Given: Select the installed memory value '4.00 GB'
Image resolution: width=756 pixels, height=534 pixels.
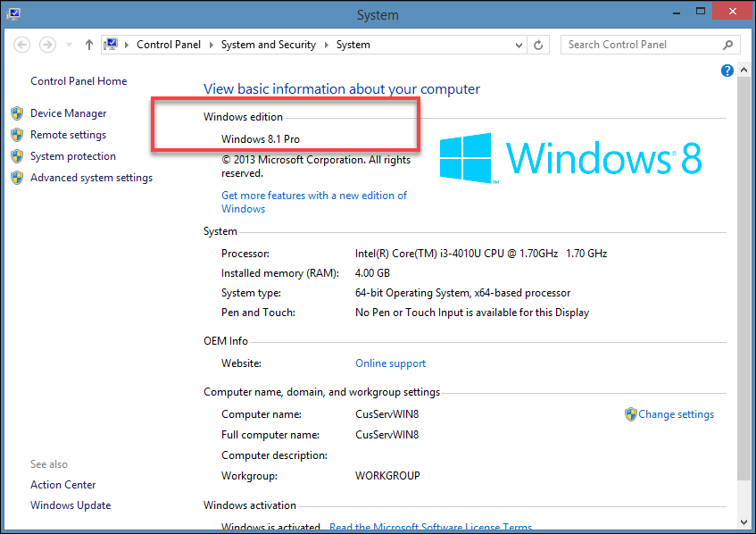Looking at the screenshot, I should point(372,273).
